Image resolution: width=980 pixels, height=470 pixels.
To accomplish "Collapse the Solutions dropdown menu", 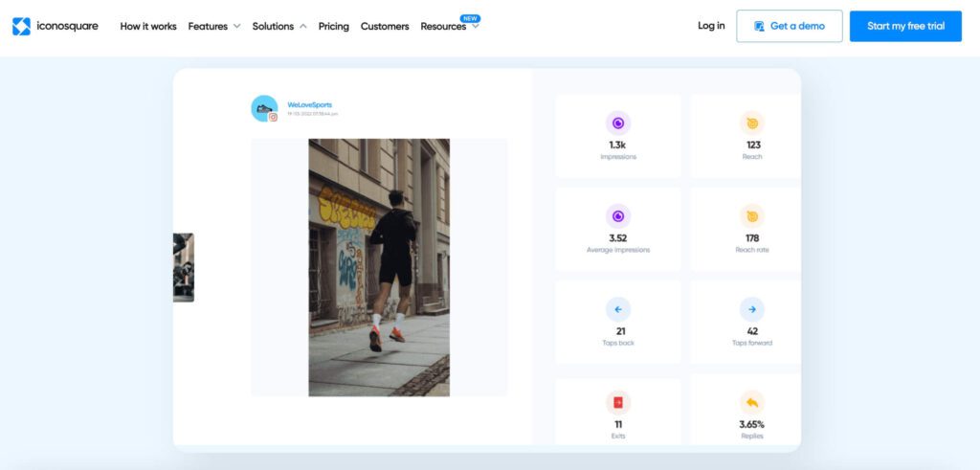I will point(279,26).
